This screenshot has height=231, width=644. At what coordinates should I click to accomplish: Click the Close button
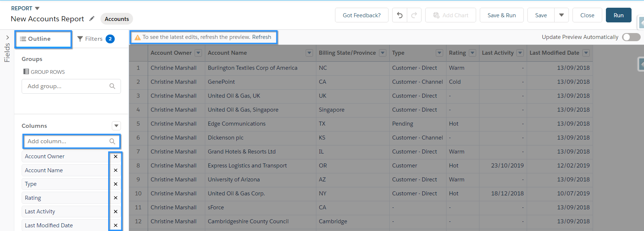point(587,15)
